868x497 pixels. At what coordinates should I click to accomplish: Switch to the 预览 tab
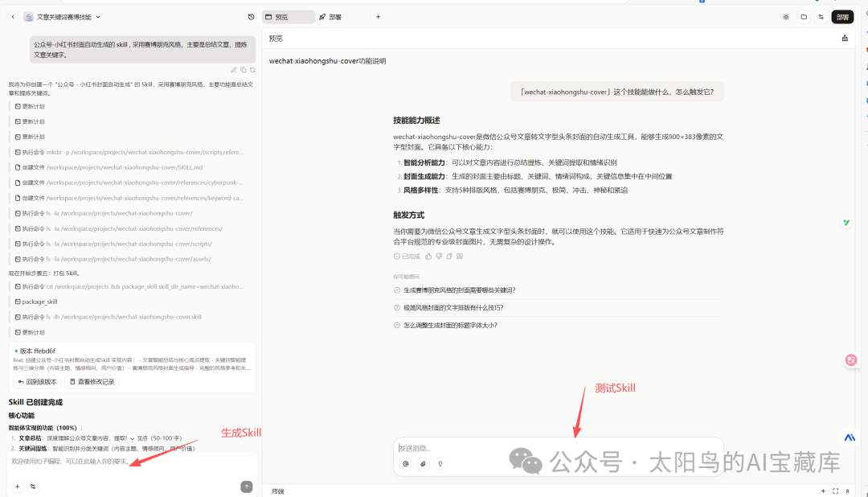pos(289,17)
